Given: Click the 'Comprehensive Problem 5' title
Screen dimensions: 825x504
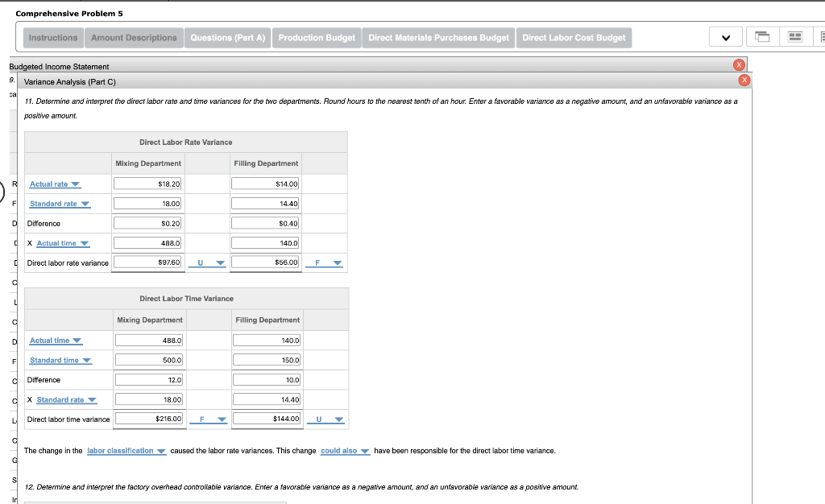Looking at the screenshot, I should tap(69, 14).
